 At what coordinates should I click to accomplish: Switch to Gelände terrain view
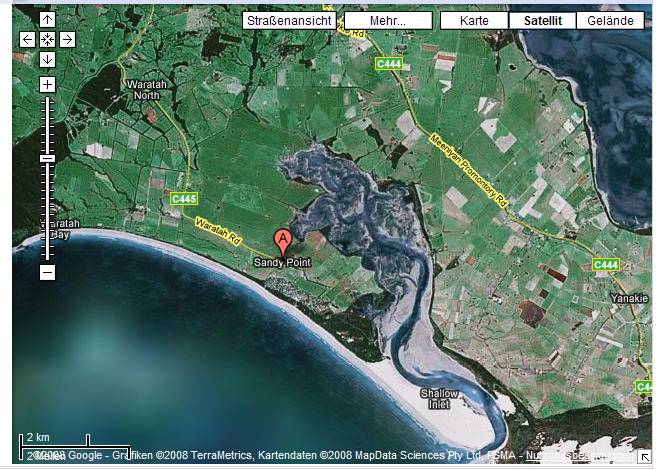click(x=610, y=20)
